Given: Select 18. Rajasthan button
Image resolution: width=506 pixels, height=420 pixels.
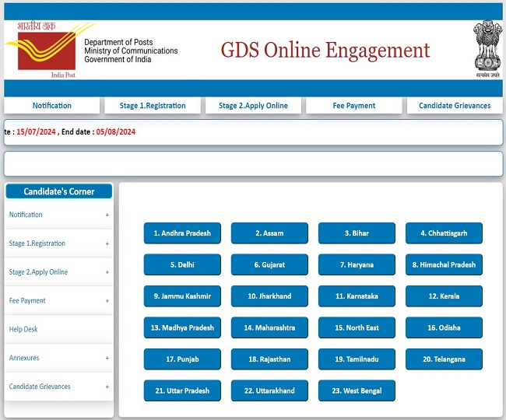Looking at the screenshot, I should (x=269, y=359).
